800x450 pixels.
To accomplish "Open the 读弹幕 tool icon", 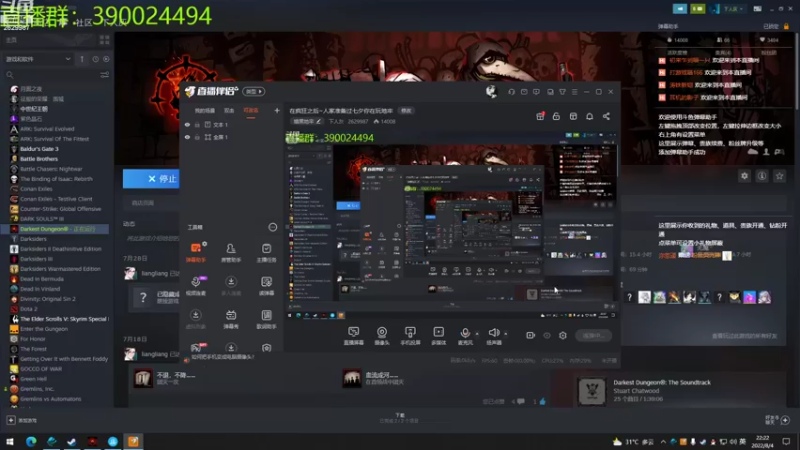I will point(266,286).
